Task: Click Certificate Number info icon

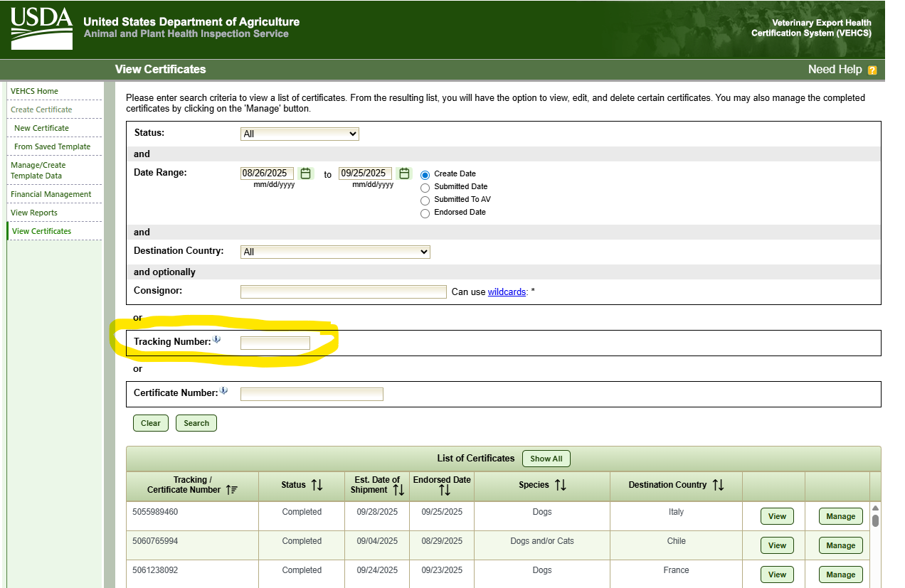Action: pos(223,391)
